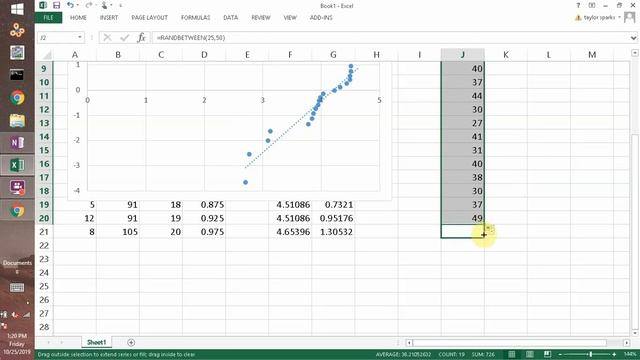Click the formula bar Enter checkmark icon
Image resolution: width=640 pixels, height=360 pixels.
pyautogui.click(x=124, y=38)
